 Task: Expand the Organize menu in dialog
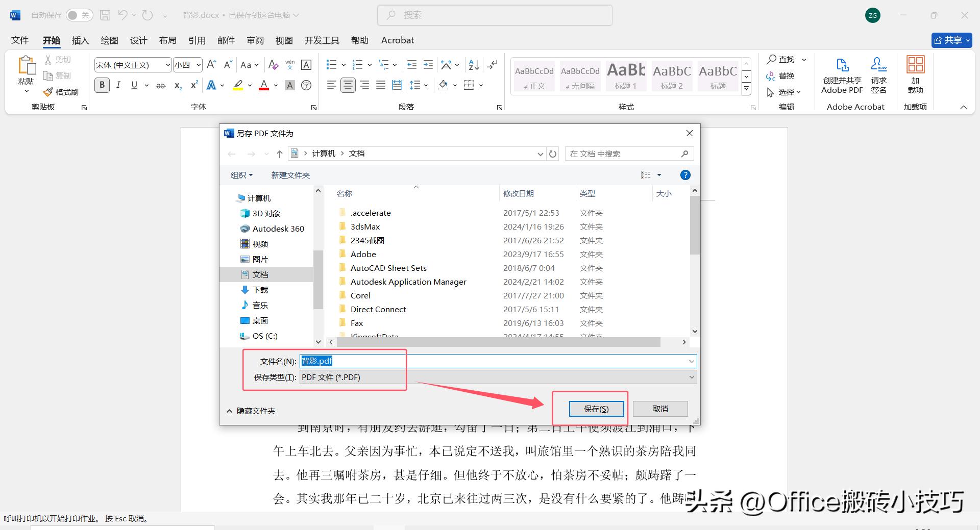click(x=241, y=175)
